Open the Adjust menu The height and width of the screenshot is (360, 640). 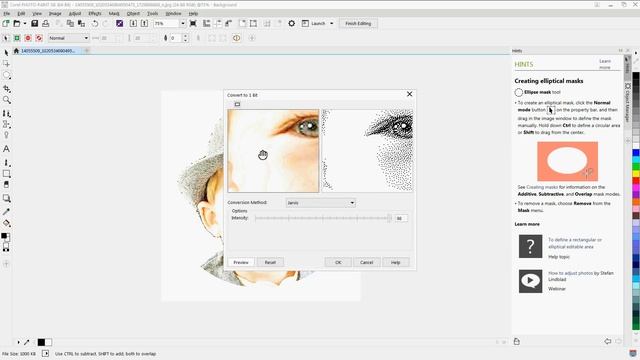point(75,13)
